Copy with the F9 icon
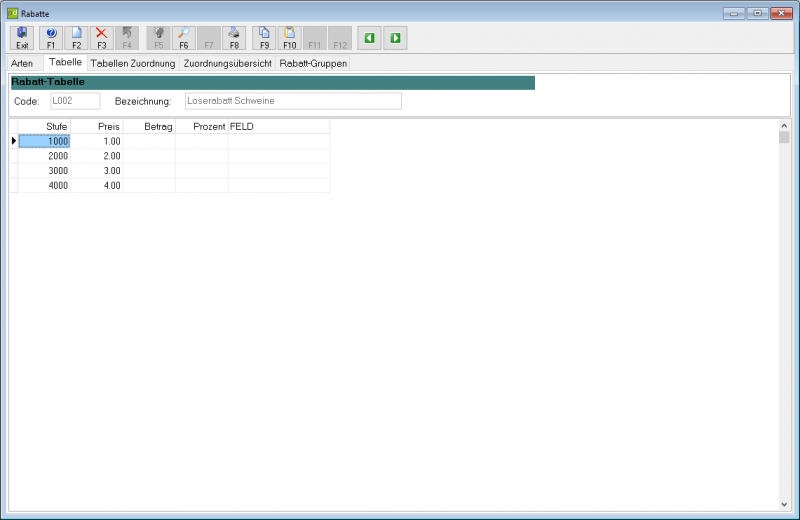Viewport: 800px width, 520px height. (x=264, y=38)
